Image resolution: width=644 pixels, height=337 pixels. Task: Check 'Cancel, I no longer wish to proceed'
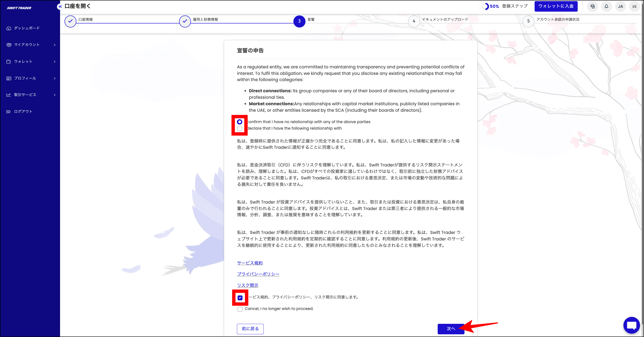(x=240, y=309)
